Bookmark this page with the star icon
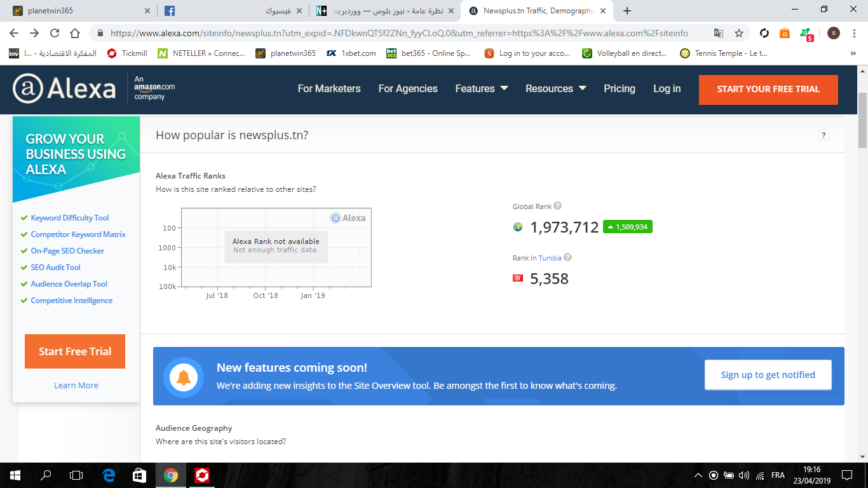 [x=739, y=33]
